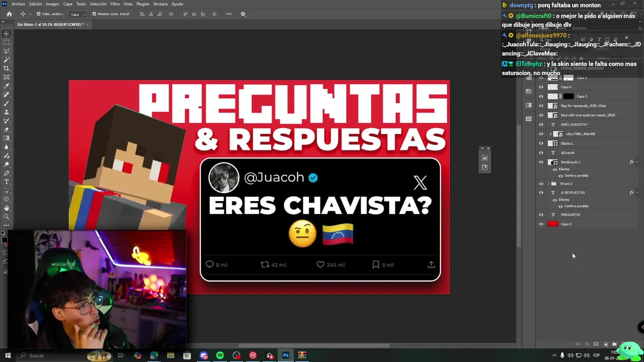The image size is (644, 362).
Task: Select the red Capa 0 layer thumbnail
Action: (553, 224)
